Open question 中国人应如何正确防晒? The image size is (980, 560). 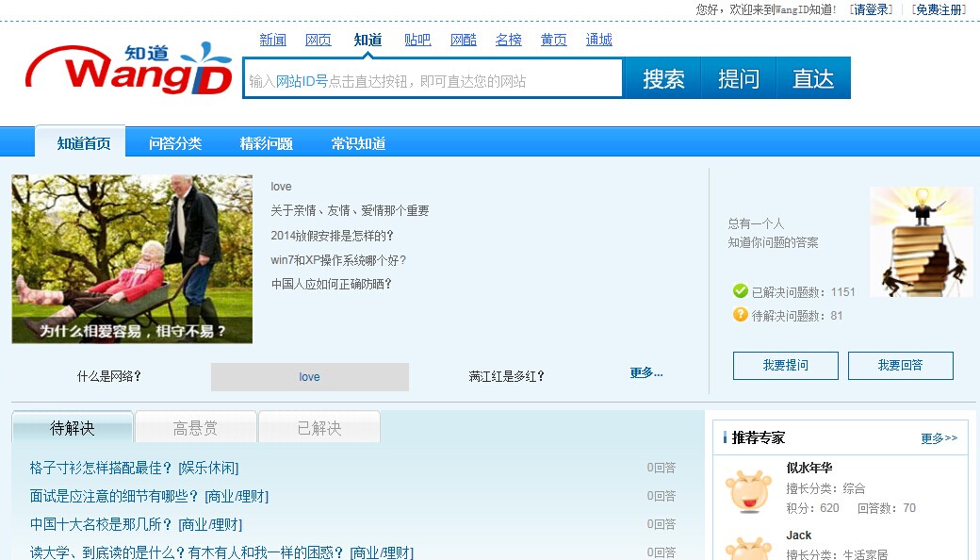(x=332, y=284)
